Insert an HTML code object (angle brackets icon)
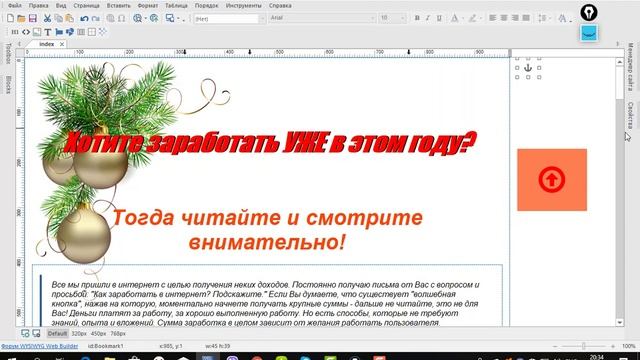The height and width of the screenshot is (360, 640). point(26,32)
